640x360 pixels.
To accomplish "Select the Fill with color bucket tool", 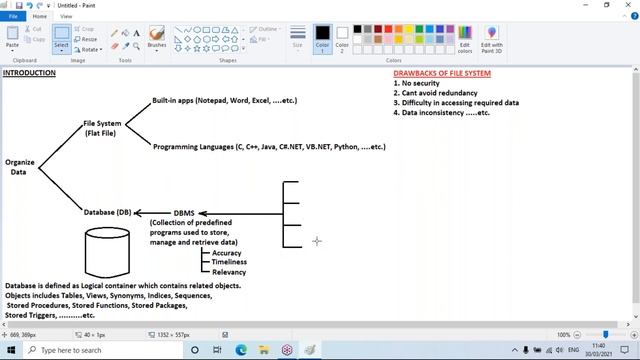I will [x=126, y=33].
